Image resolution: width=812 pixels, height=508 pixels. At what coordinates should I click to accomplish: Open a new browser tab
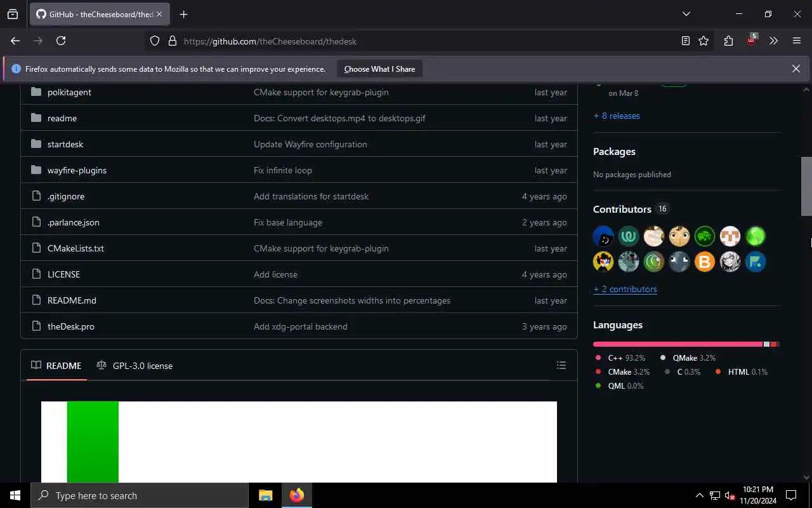183,14
